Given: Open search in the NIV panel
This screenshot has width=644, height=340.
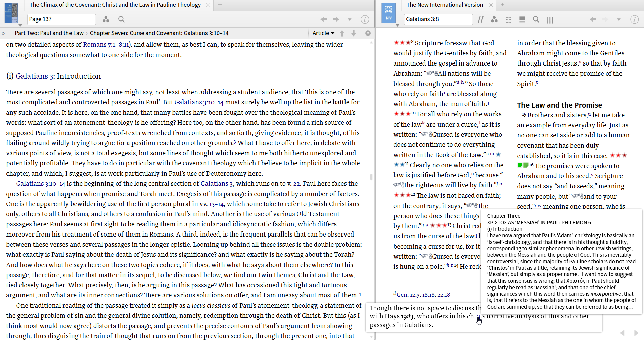Looking at the screenshot, I should [x=536, y=19].
